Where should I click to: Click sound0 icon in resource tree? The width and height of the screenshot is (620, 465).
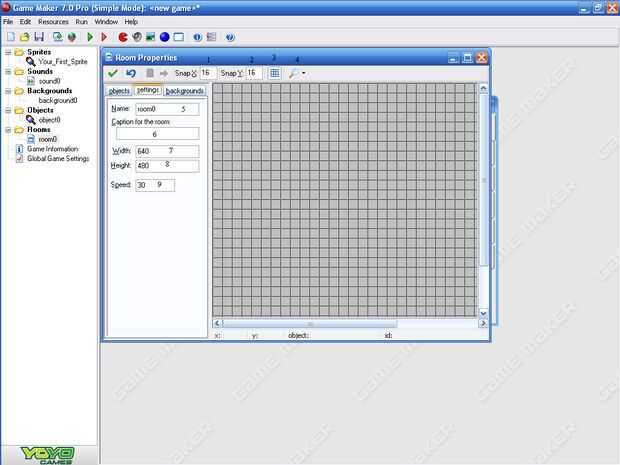[x=31, y=81]
